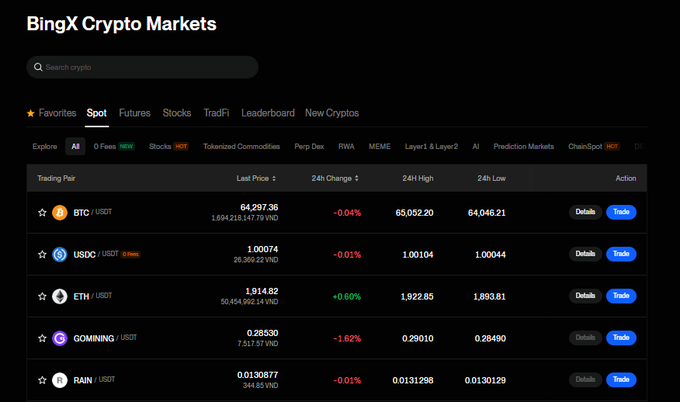Open the New Cryptos tab
680x402 pixels.
(x=332, y=113)
